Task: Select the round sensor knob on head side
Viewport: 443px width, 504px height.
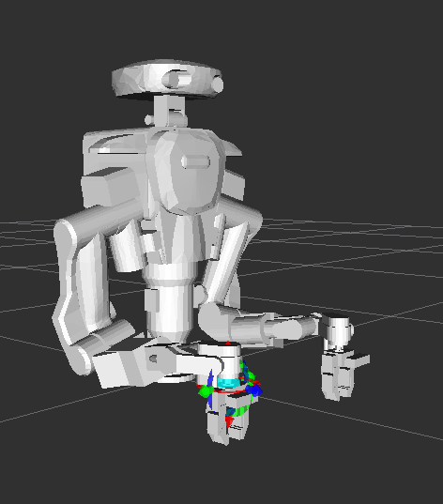Action: tap(218, 84)
